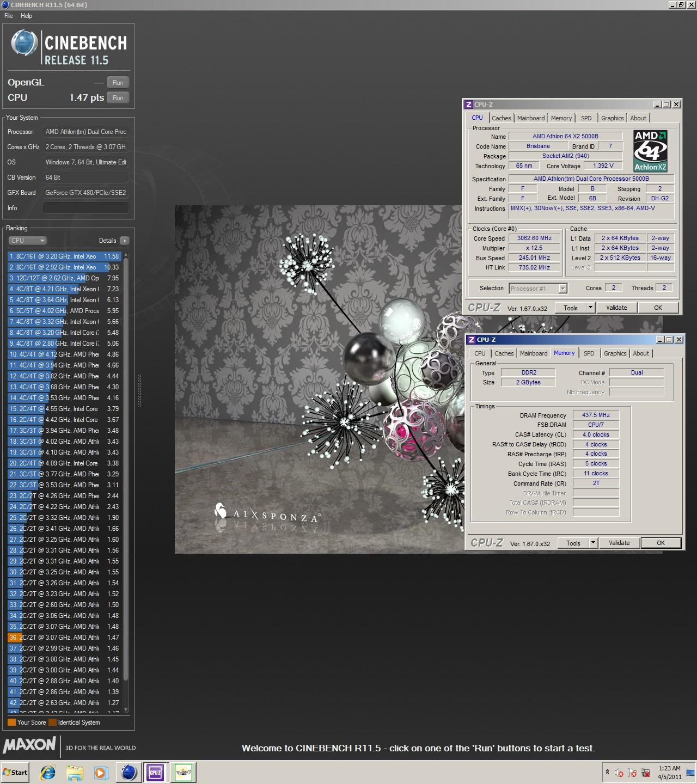The image size is (697, 784).
Task: Open Graphics tab in lower CPU-Z window
Action: pos(615,353)
